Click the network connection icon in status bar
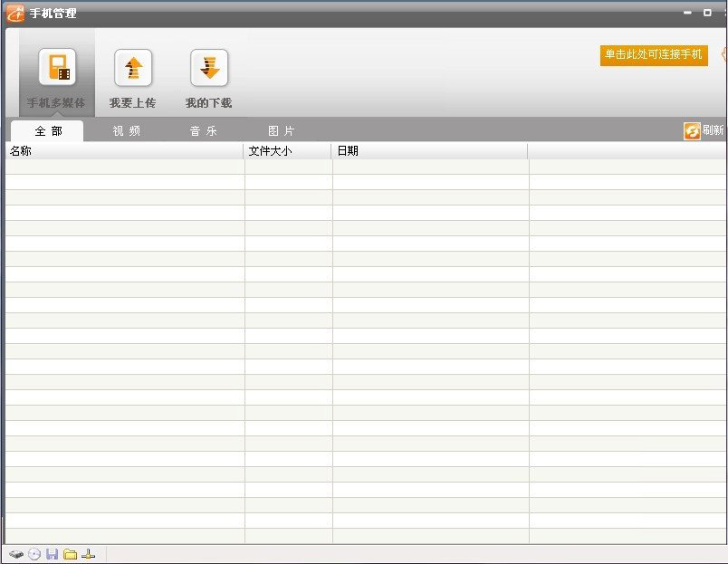The width and height of the screenshot is (728, 564). click(x=88, y=554)
